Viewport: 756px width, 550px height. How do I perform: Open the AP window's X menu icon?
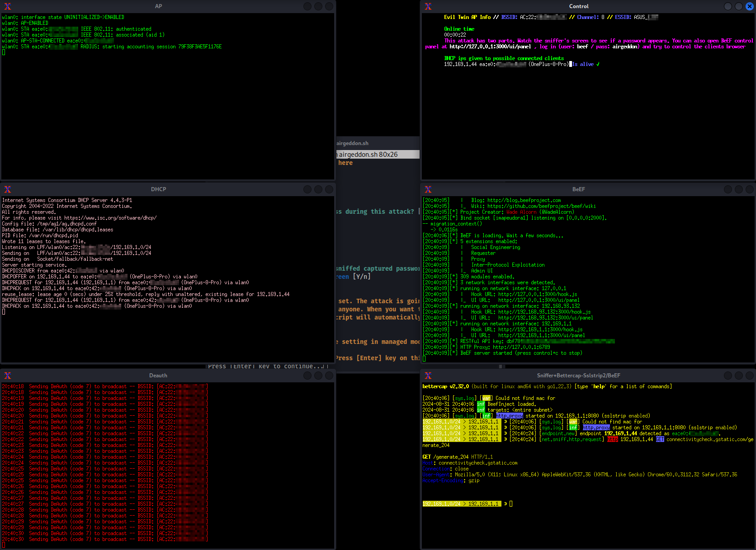8,6
